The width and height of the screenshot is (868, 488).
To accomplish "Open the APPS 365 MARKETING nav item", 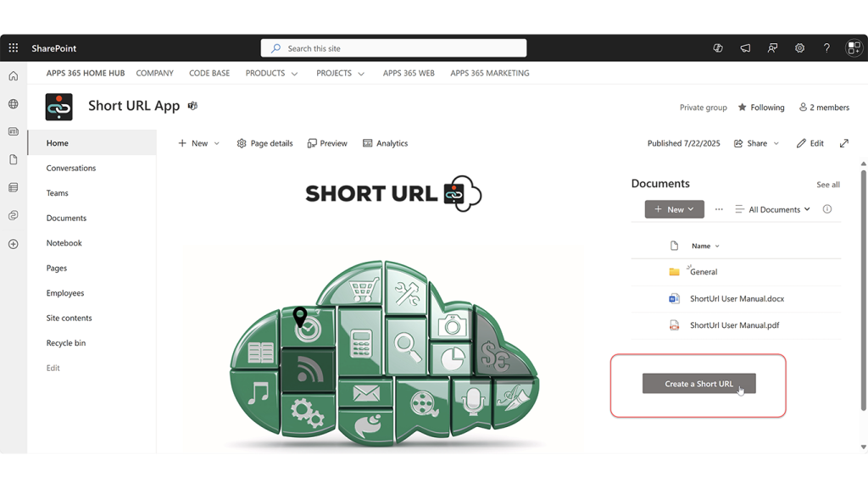I will (x=489, y=73).
